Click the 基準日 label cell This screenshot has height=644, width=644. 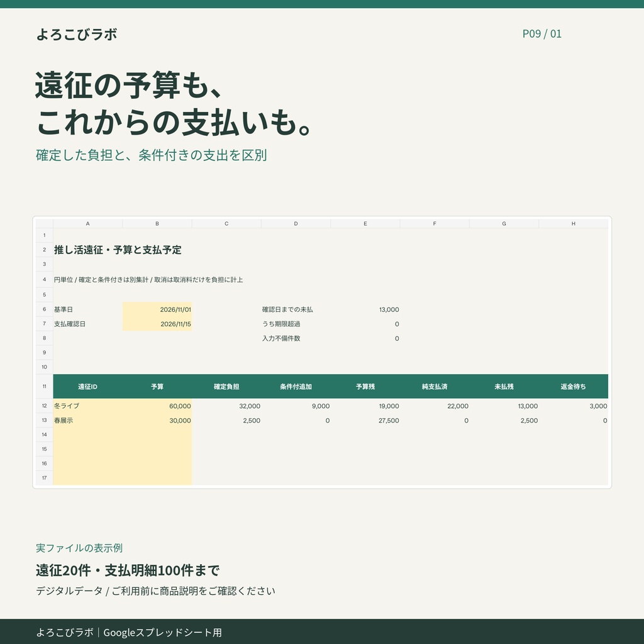[x=87, y=309]
